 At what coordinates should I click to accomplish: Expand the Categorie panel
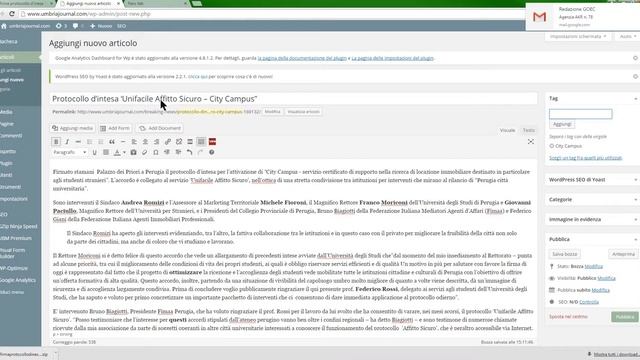click(635, 200)
